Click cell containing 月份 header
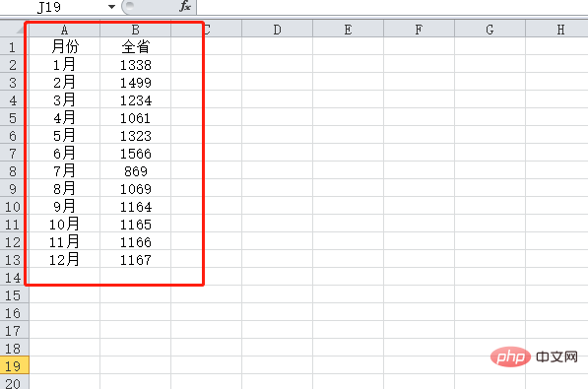Image resolution: width=588 pixels, height=389 pixels. click(64, 46)
